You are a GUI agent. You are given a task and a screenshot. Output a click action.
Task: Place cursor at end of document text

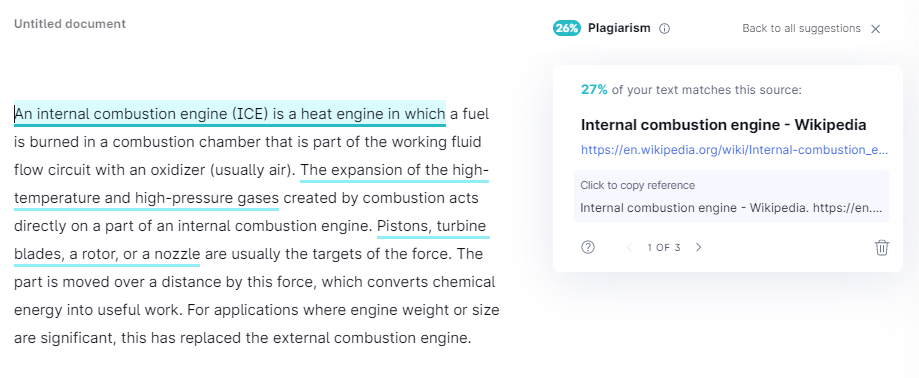(471, 339)
